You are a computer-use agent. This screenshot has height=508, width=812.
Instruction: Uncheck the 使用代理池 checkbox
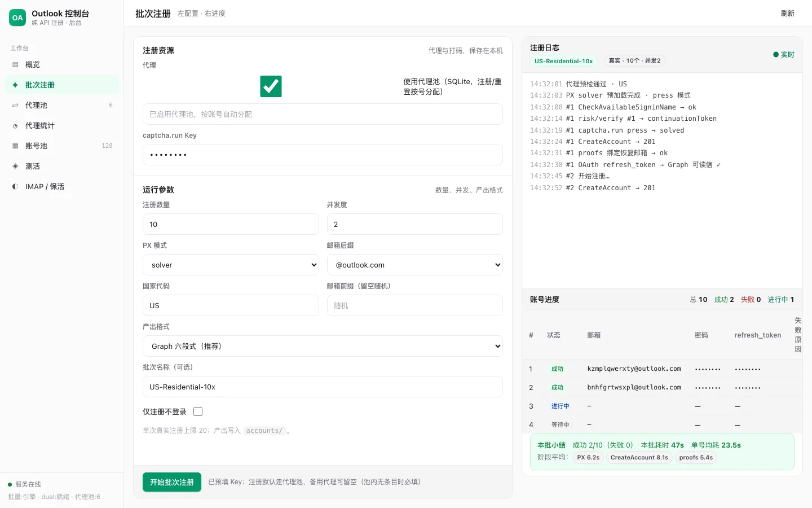tap(271, 86)
